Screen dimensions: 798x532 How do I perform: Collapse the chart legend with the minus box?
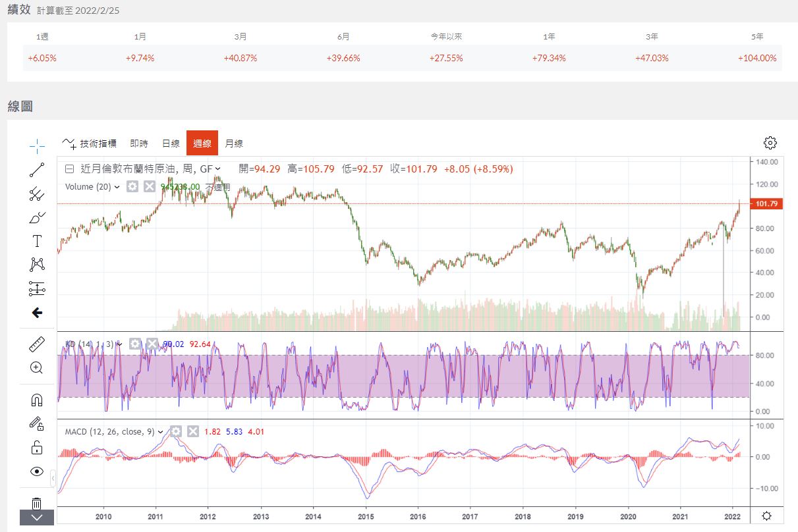[x=69, y=169]
